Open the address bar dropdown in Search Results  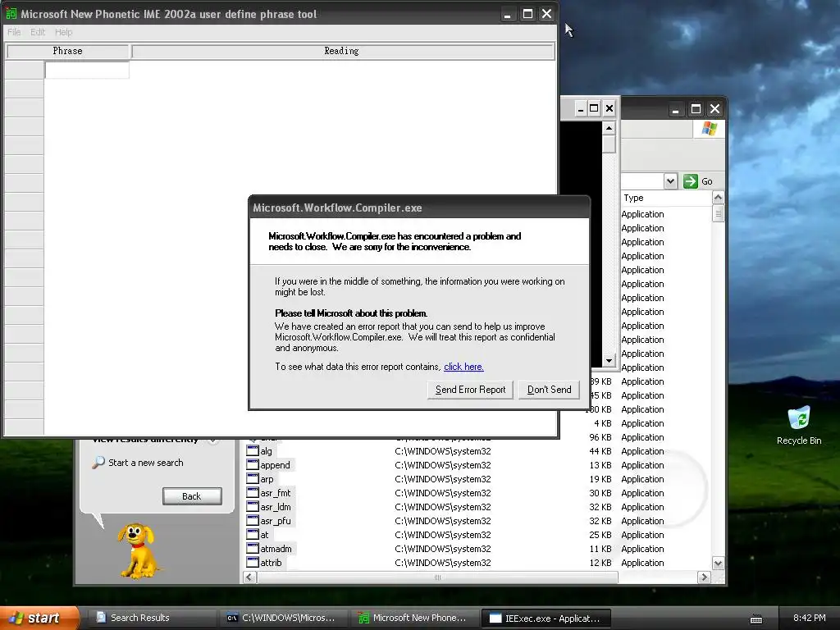670,181
